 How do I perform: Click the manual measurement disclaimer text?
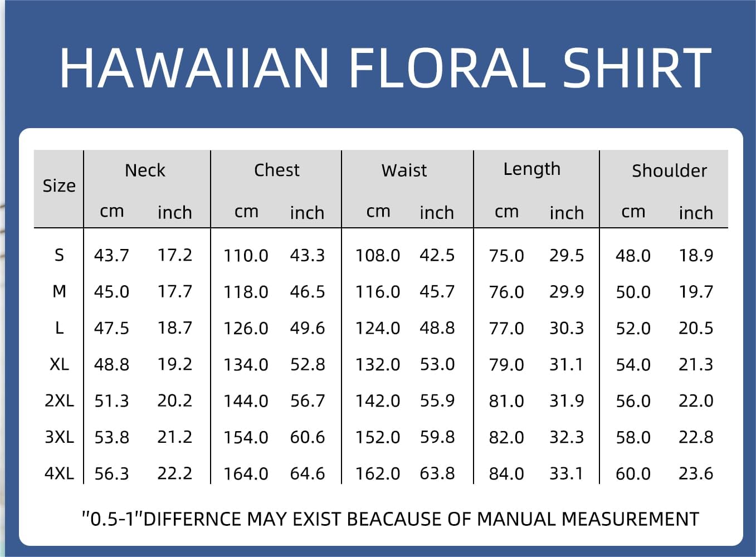(x=390, y=519)
